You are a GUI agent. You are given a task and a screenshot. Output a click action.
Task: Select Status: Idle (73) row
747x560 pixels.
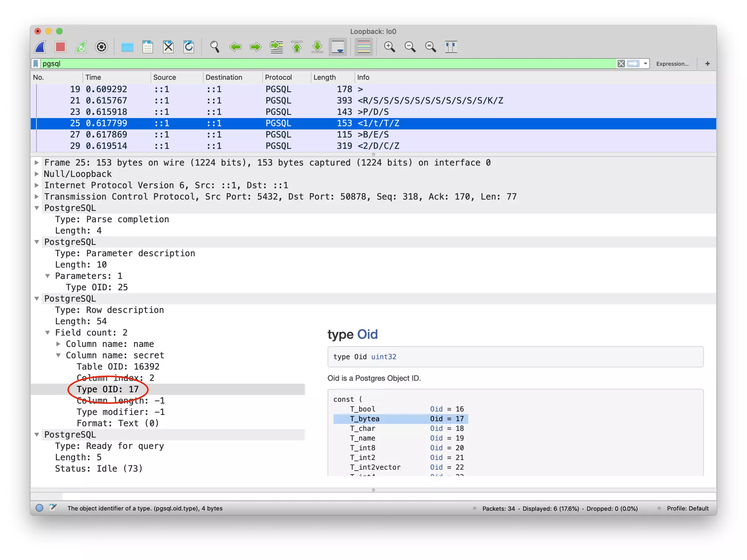(x=99, y=468)
